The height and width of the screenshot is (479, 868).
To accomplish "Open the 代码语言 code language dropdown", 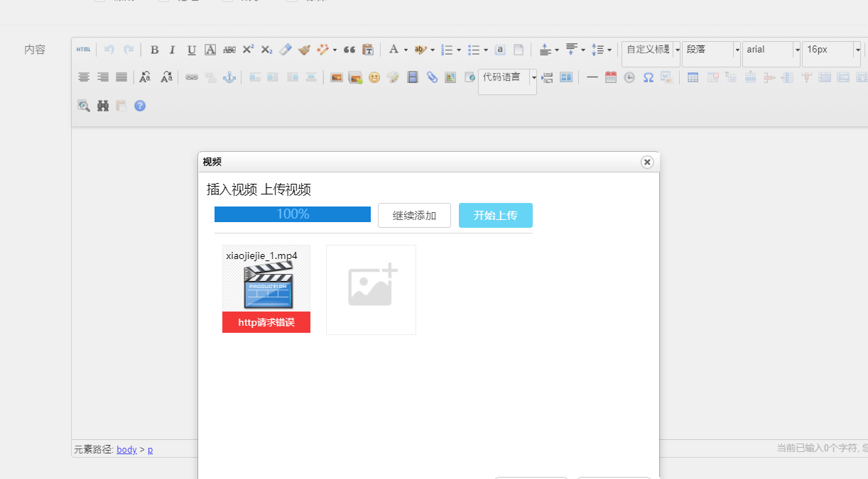I will [507, 82].
